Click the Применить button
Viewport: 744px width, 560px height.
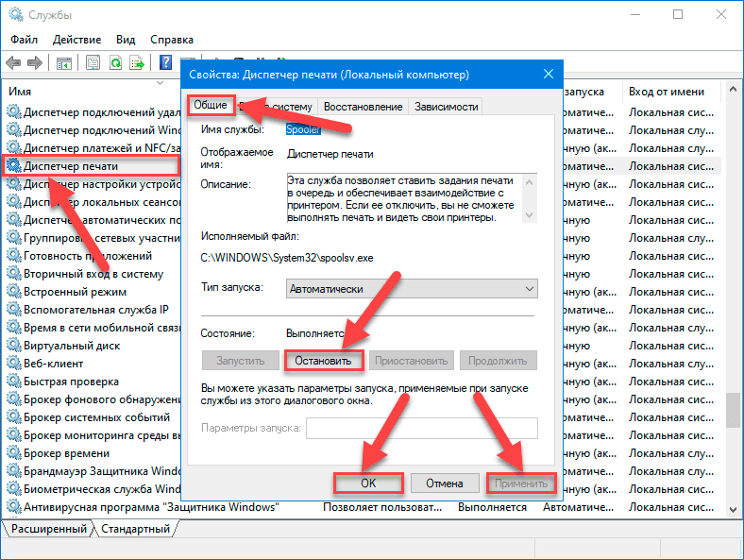(521, 484)
